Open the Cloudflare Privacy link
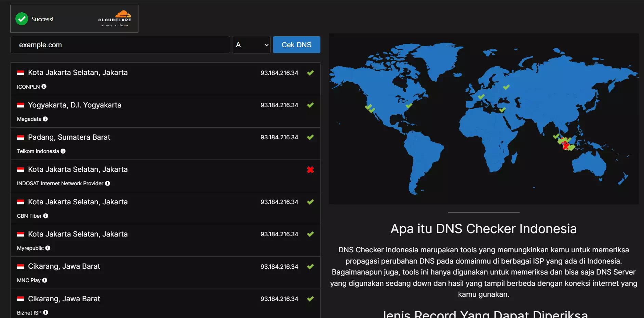Viewport: 644px width, 318px height. click(107, 25)
